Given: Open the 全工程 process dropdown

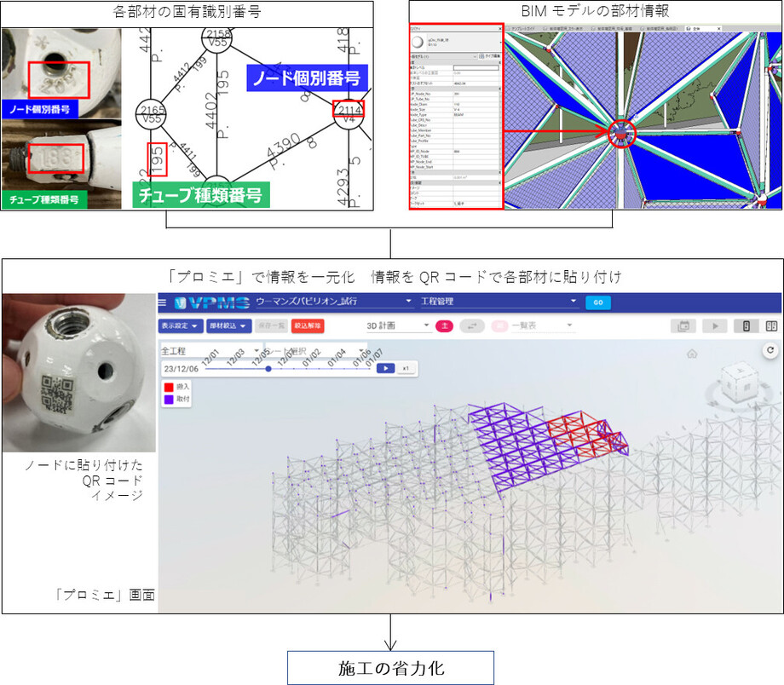Looking at the screenshot, I should tap(210, 351).
